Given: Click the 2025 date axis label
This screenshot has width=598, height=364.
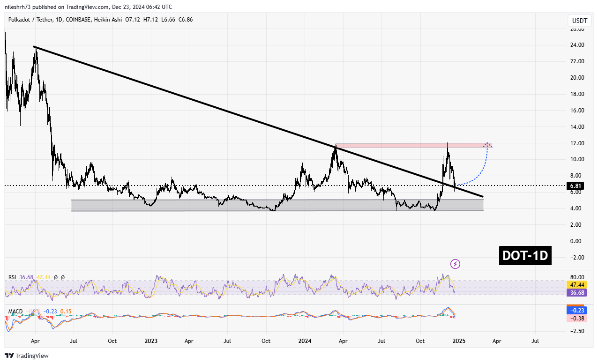Looking at the screenshot, I should point(458,341).
